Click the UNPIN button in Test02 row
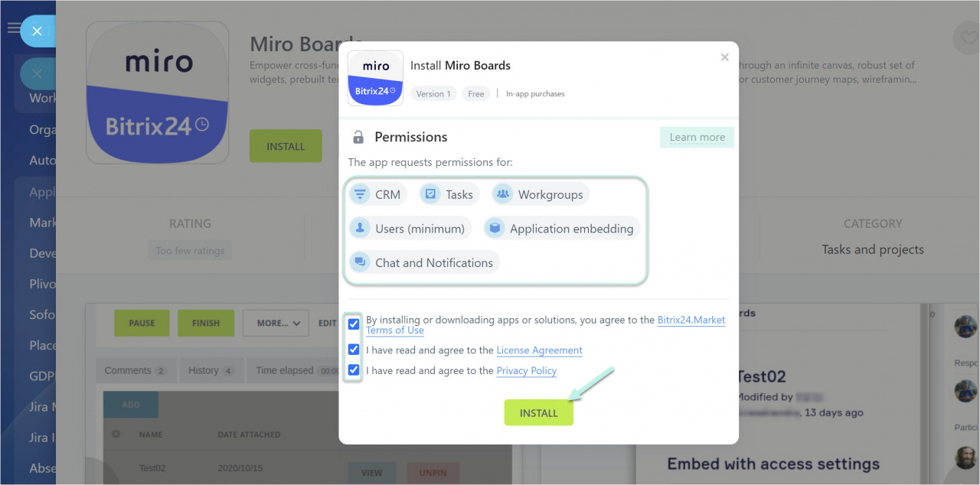This screenshot has width=980, height=485. [433, 473]
